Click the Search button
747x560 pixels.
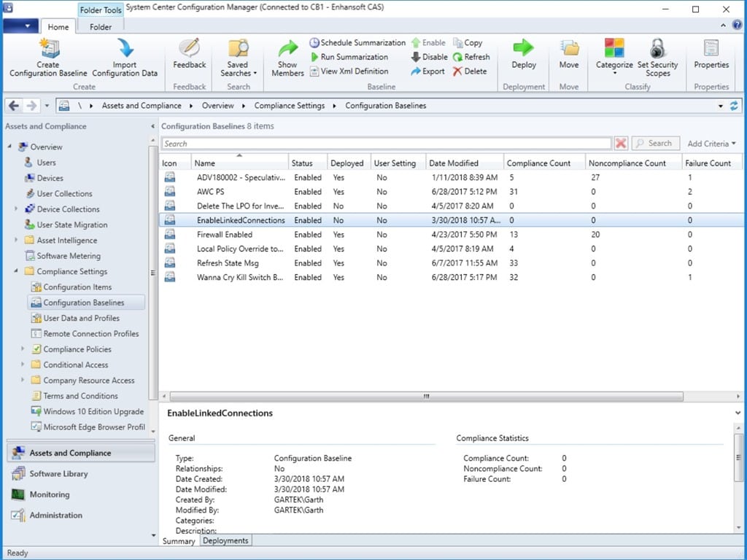tap(655, 144)
